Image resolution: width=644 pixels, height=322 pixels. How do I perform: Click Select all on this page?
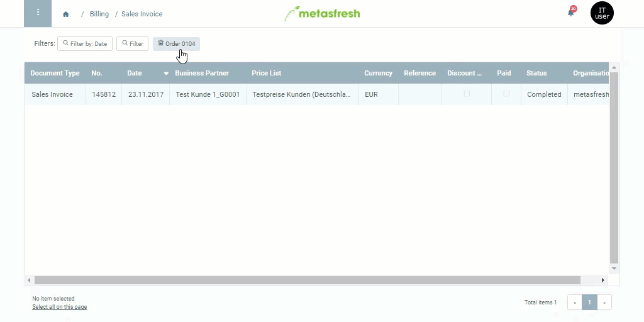tap(59, 307)
